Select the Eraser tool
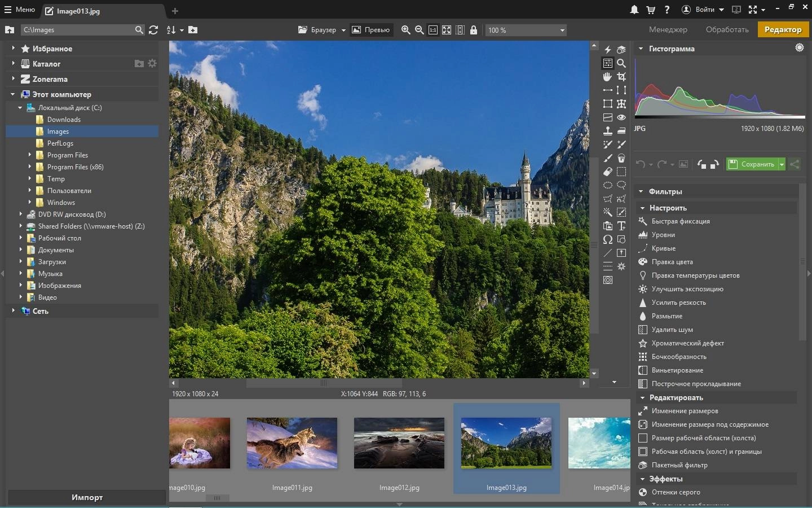Screen dimensions: 812x508 (x=608, y=172)
